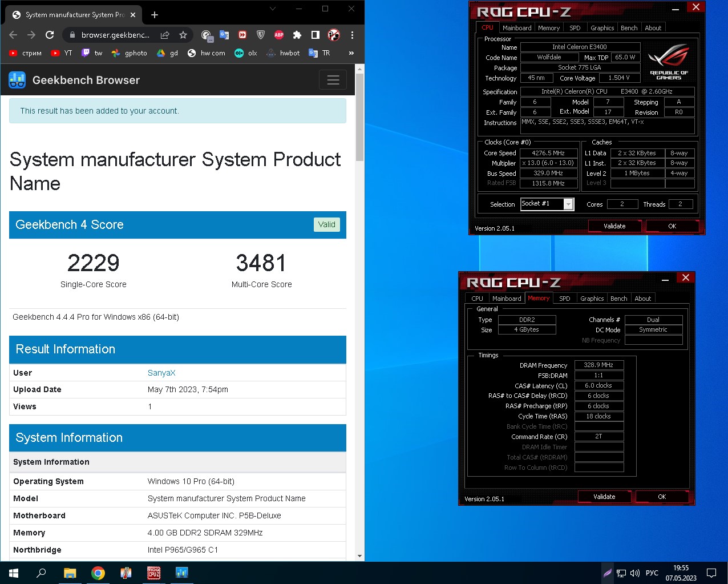
Task: Bookmark this page with star icon
Action: click(183, 35)
